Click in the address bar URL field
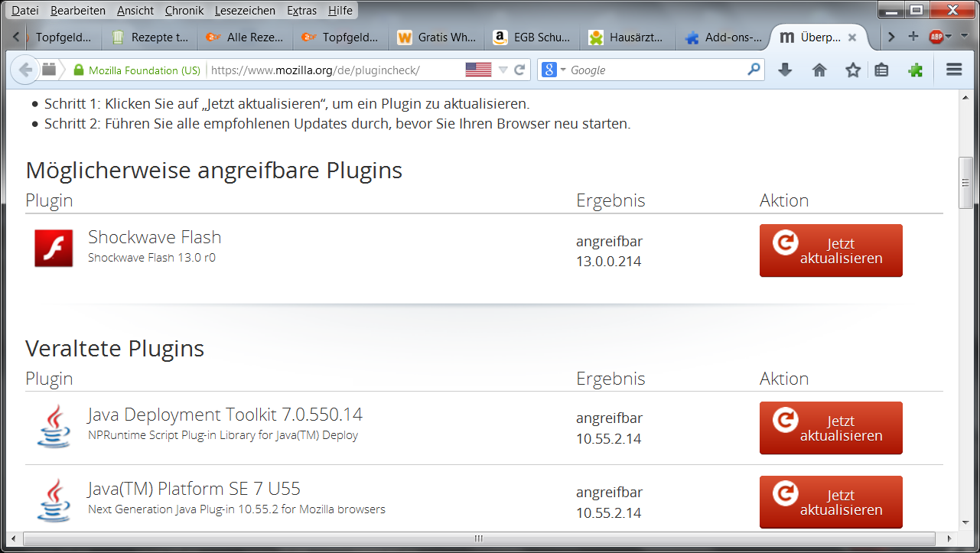The image size is (980, 553). [335, 70]
